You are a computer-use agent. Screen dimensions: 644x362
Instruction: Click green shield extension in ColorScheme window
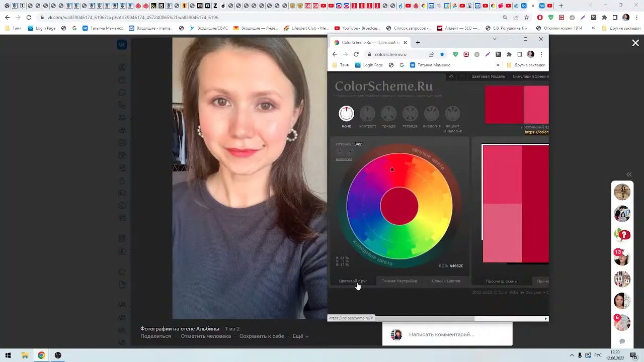[x=456, y=54]
